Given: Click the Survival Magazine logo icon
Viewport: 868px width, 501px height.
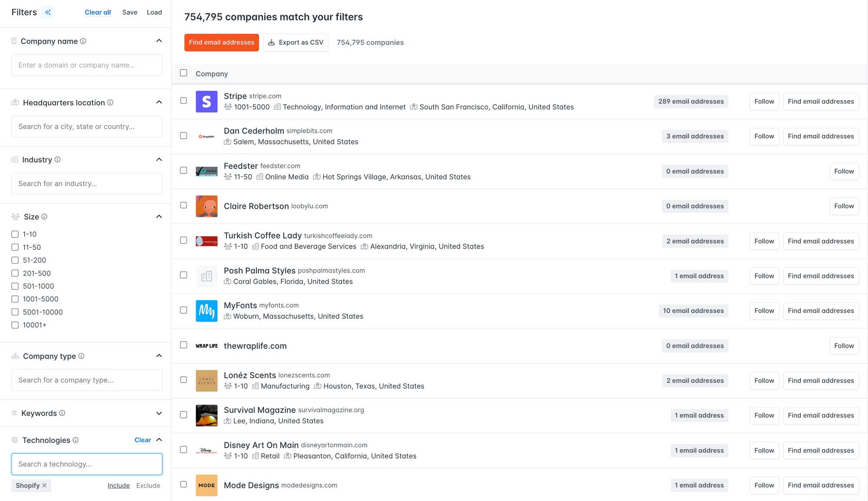Looking at the screenshot, I should [207, 415].
